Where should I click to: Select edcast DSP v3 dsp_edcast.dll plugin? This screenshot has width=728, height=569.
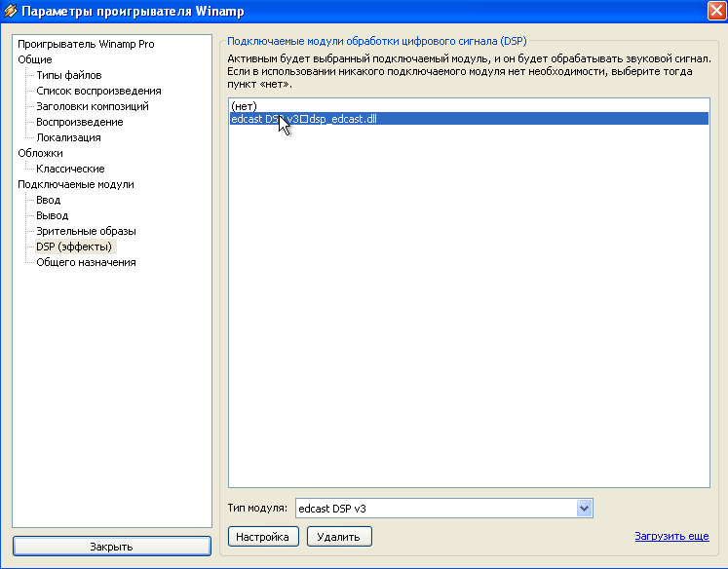click(x=469, y=119)
